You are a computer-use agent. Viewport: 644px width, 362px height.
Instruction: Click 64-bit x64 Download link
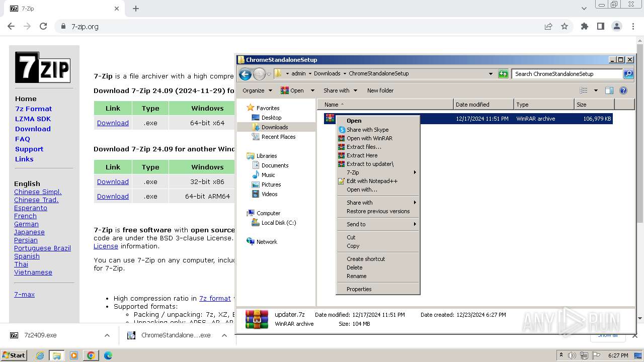pyautogui.click(x=113, y=123)
